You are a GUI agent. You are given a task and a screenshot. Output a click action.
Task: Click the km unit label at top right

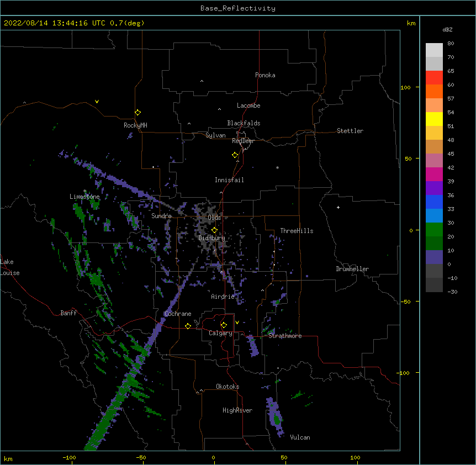[411, 23]
